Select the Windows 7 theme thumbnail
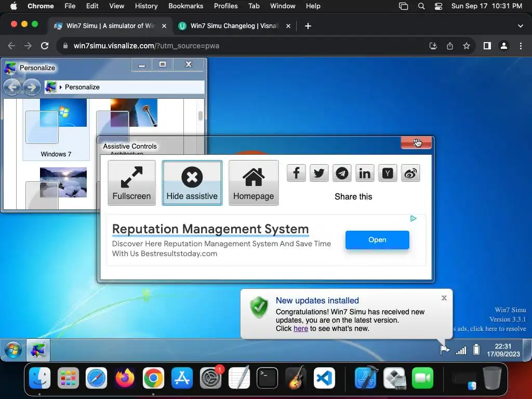This screenshot has height=399, width=532. 56,129
